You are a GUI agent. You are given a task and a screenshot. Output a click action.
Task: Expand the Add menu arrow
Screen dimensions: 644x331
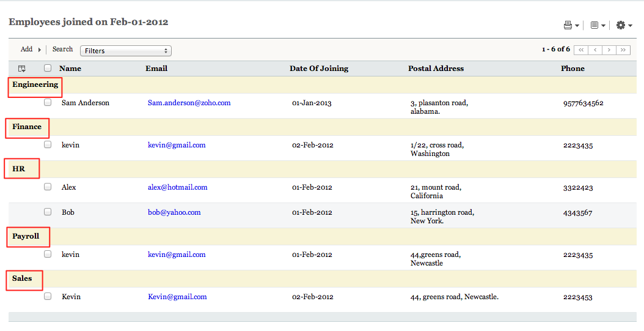click(x=40, y=50)
